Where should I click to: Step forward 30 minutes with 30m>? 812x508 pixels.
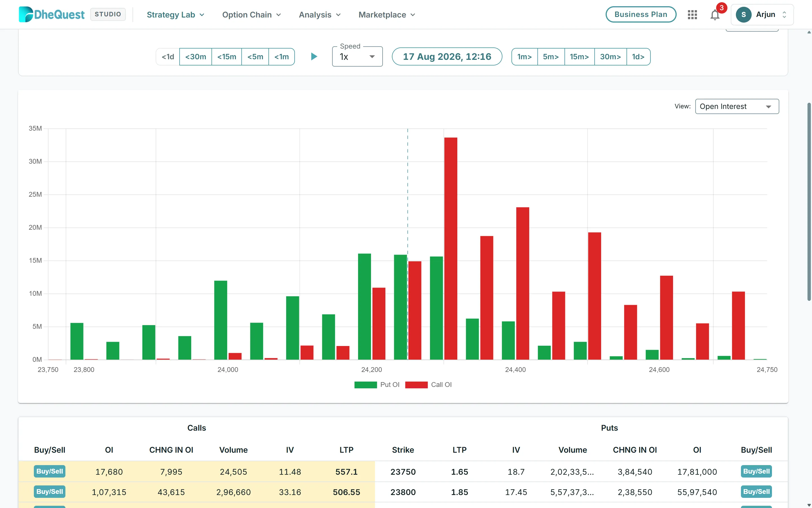coord(610,57)
